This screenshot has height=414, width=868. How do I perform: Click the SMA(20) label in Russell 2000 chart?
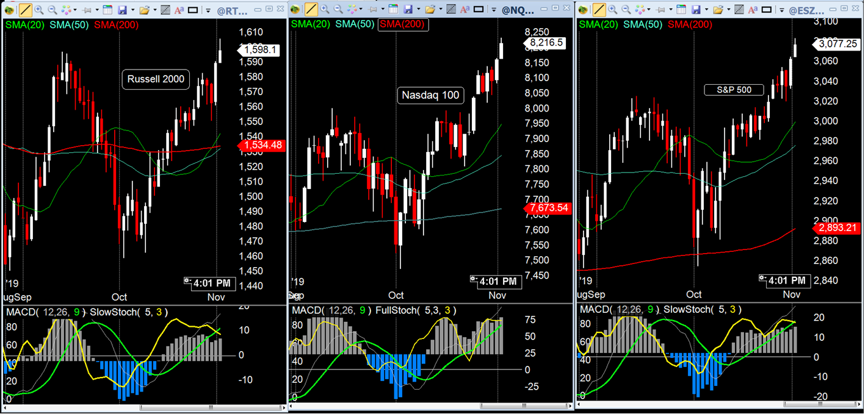pyautogui.click(x=24, y=24)
